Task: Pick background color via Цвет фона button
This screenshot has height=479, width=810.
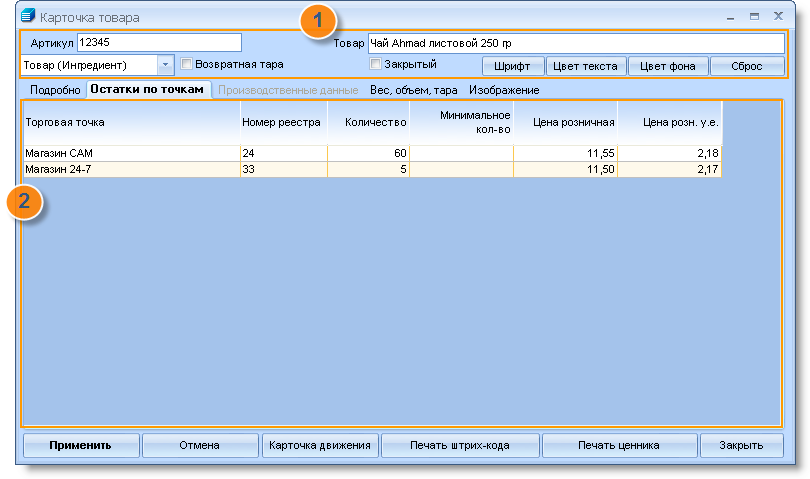Action: click(x=667, y=66)
